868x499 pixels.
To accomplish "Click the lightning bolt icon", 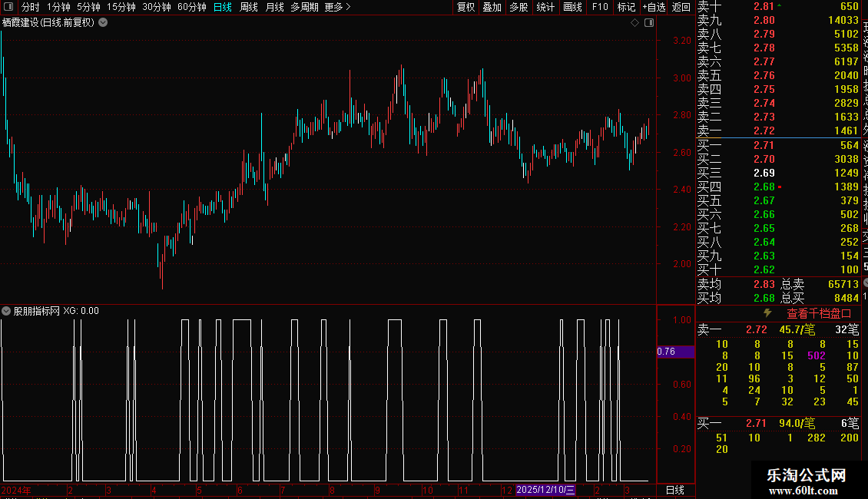I will 767,313.
